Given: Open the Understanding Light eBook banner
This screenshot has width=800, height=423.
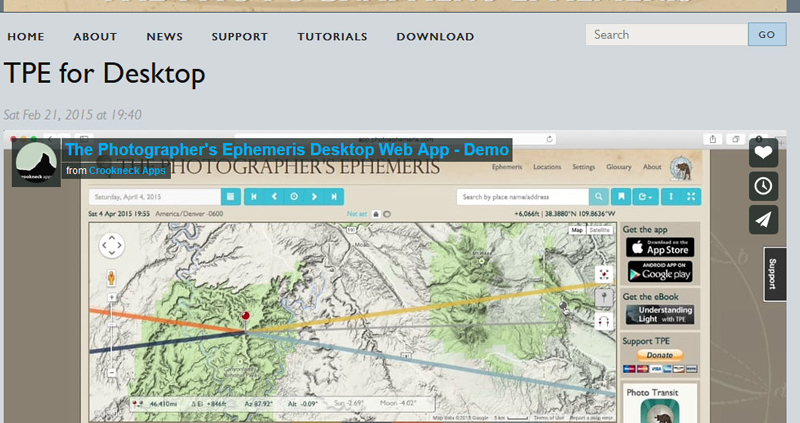Looking at the screenshot, I should (660, 314).
